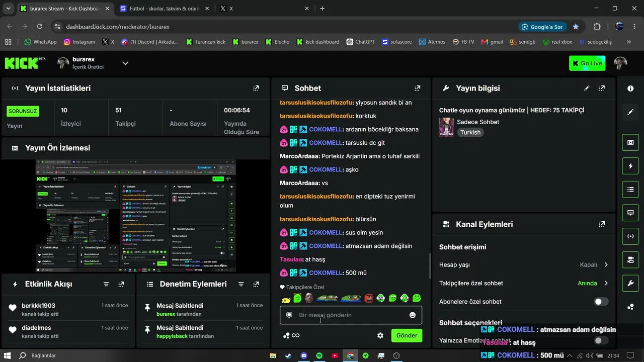Show more bookmarks via the overflow chevron

point(629,42)
